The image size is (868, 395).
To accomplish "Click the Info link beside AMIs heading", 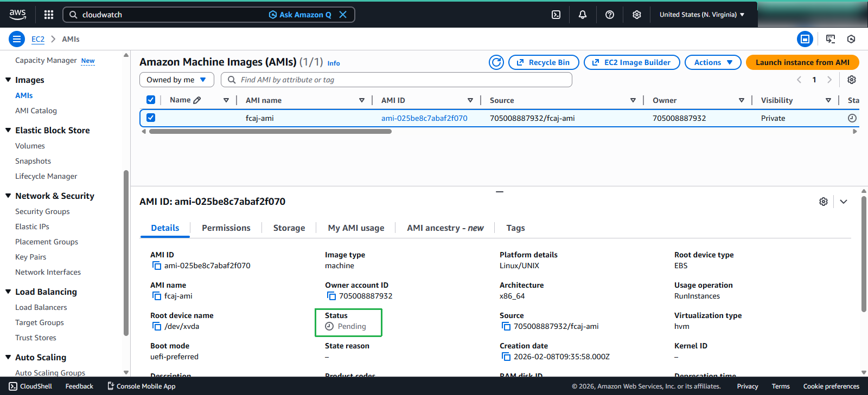I will pyautogui.click(x=334, y=63).
